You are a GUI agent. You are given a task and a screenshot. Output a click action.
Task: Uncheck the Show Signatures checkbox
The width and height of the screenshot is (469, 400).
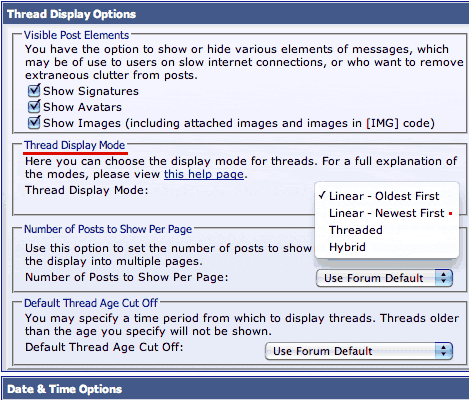coord(34,91)
